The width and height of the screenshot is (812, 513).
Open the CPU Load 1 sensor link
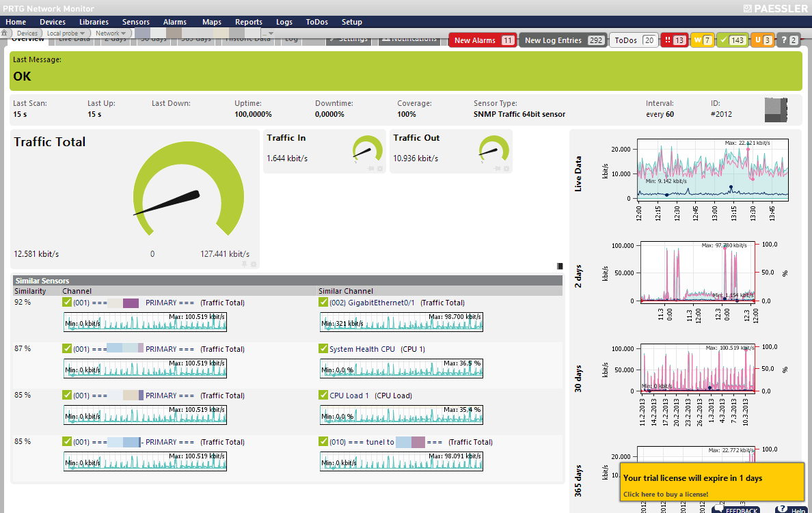click(349, 396)
